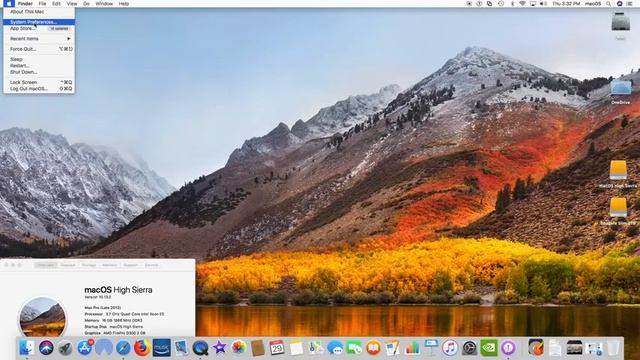
Task: Launch iTunes from the Dock
Action: tap(450, 348)
